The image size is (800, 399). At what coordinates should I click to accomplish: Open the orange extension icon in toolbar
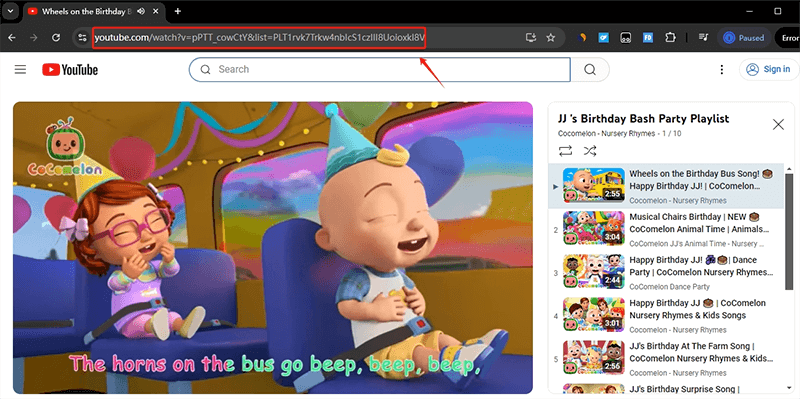tap(582, 38)
